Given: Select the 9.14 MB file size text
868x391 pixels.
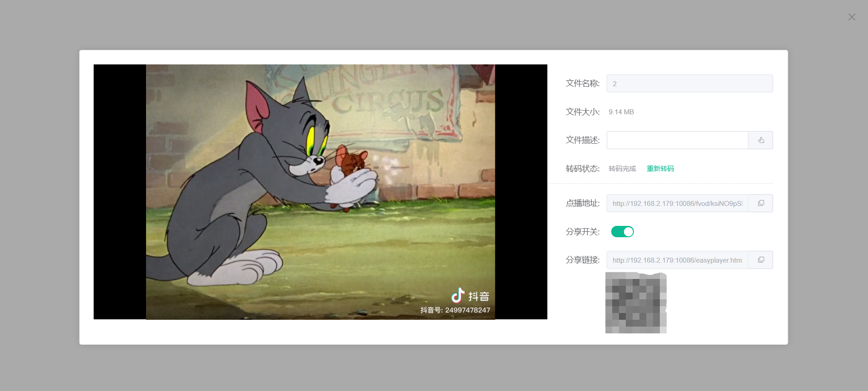Looking at the screenshot, I should tap(621, 112).
